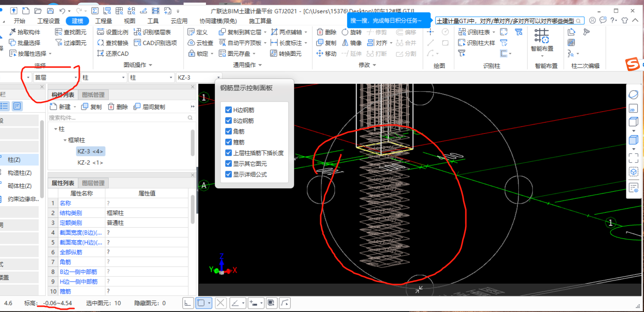Click 还原CAD restore tool
The image size is (644, 312).
point(112,54)
